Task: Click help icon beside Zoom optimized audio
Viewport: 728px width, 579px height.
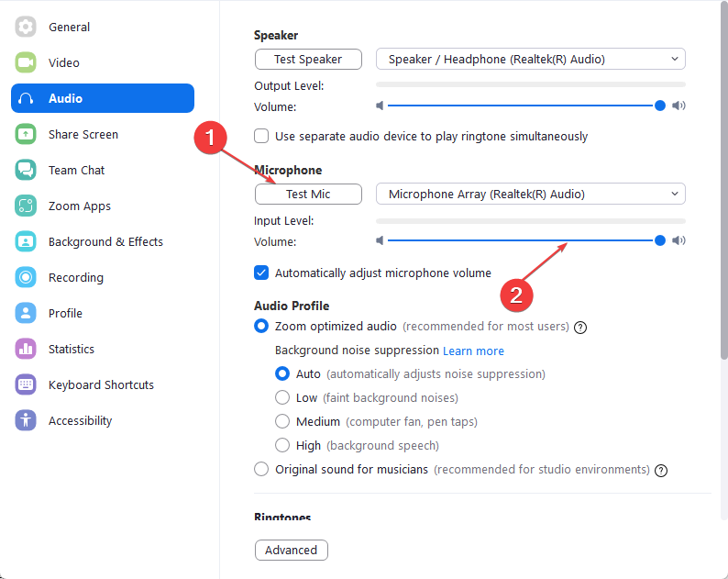Action: pyautogui.click(x=580, y=327)
